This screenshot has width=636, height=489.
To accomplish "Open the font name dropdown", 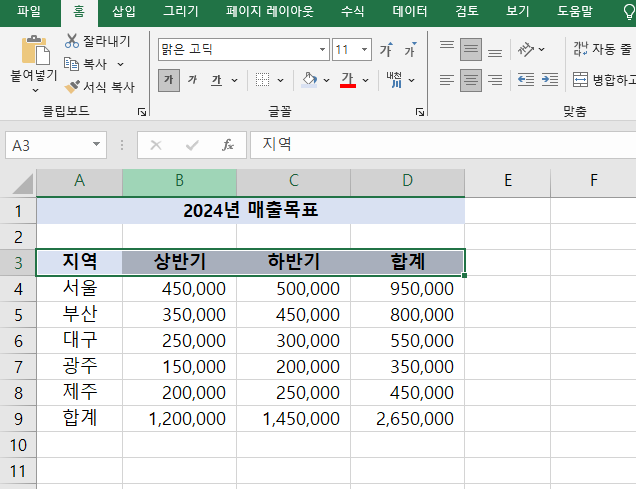I will tap(322, 49).
